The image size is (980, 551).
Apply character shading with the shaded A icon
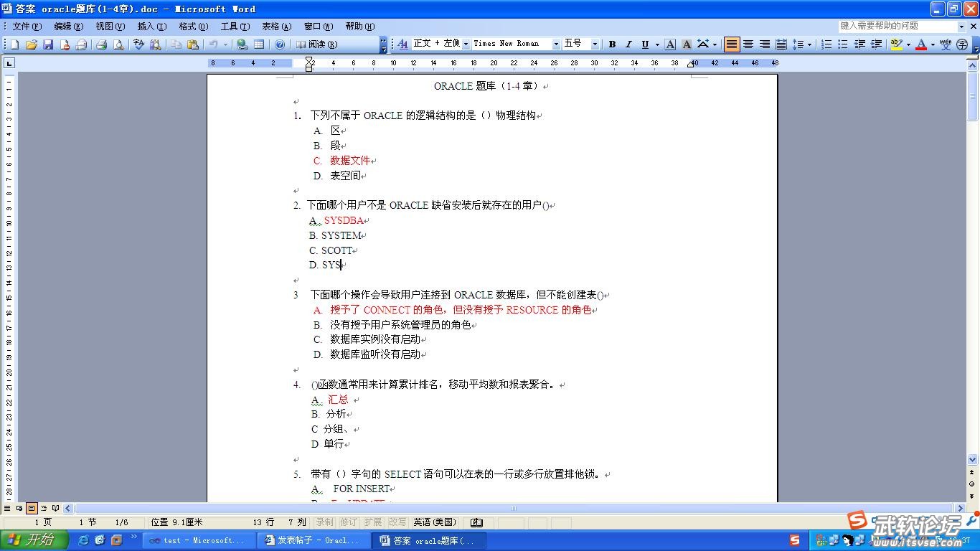[687, 44]
